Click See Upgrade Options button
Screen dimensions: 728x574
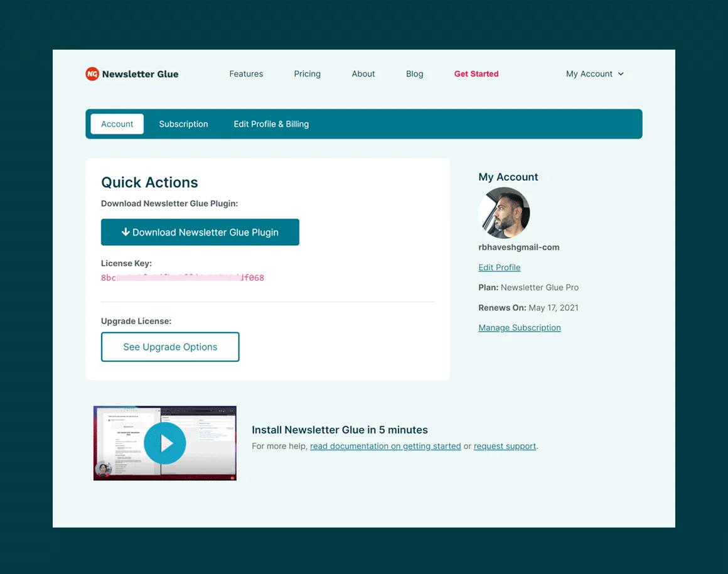[170, 347]
